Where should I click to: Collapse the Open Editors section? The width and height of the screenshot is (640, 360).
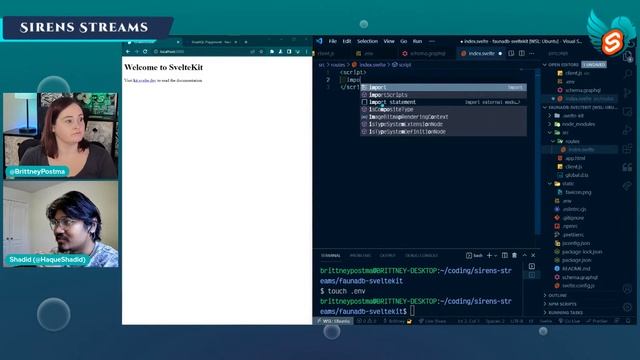coord(544,65)
